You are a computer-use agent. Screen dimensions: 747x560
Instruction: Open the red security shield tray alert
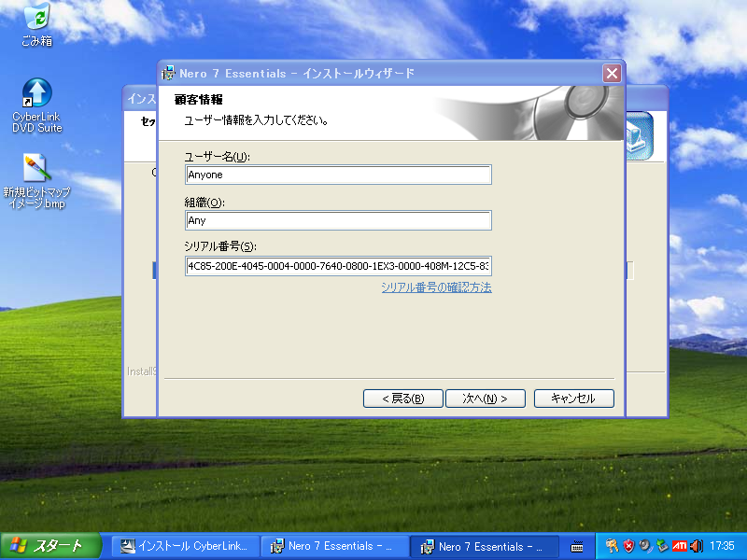tap(628, 546)
